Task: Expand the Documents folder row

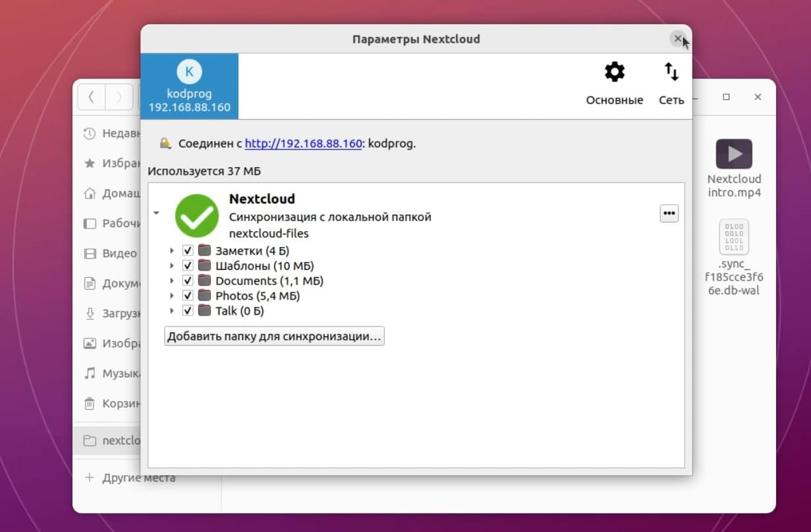Action: tap(172, 281)
